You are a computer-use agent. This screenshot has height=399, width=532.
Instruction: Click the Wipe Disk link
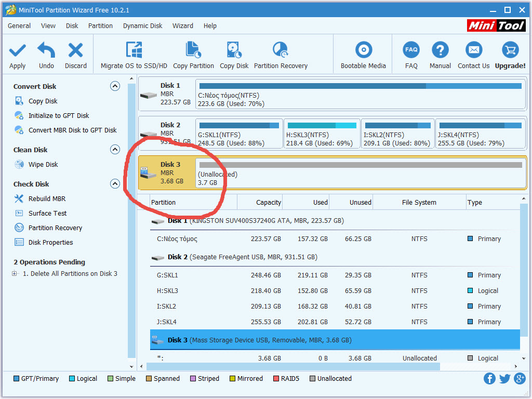click(43, 165)
